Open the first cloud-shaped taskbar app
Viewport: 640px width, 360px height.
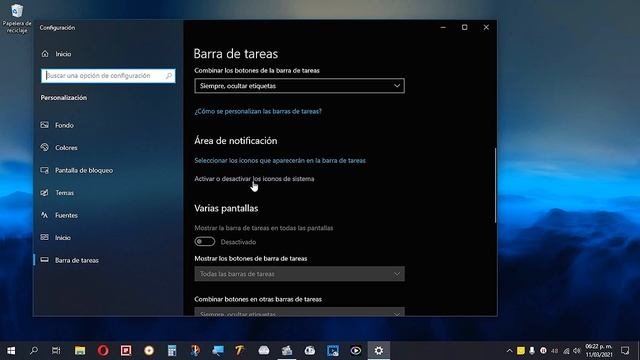point(264,351)
